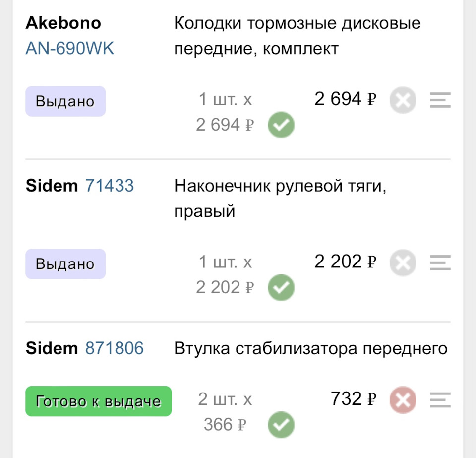Open the 71433 part number link
This screenshot has height=458, width=476.
tap(110, 186)
